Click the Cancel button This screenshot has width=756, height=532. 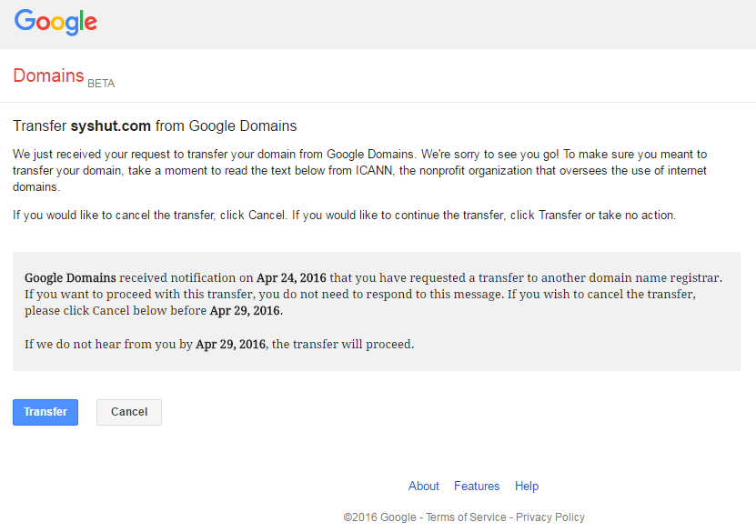[129, 412]
